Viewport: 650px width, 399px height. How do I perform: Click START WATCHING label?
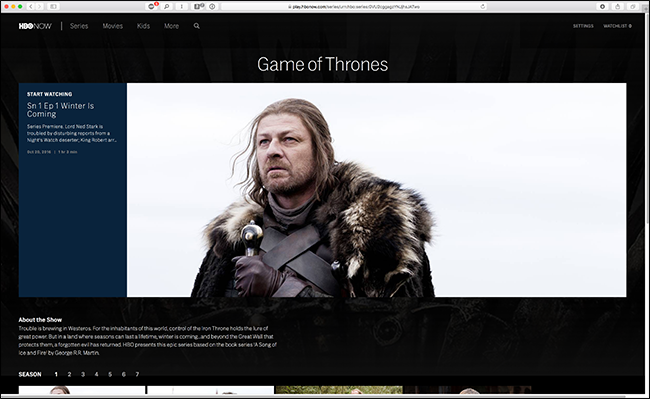pos(49,94)
